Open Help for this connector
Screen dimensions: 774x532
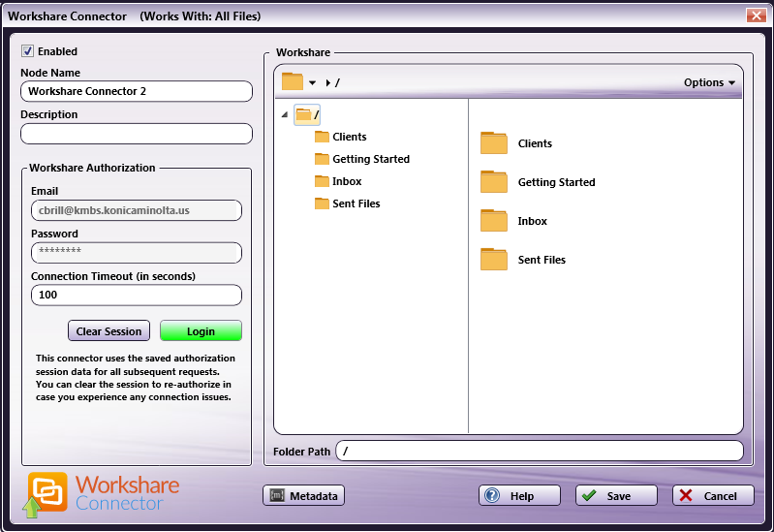point(519,495)
